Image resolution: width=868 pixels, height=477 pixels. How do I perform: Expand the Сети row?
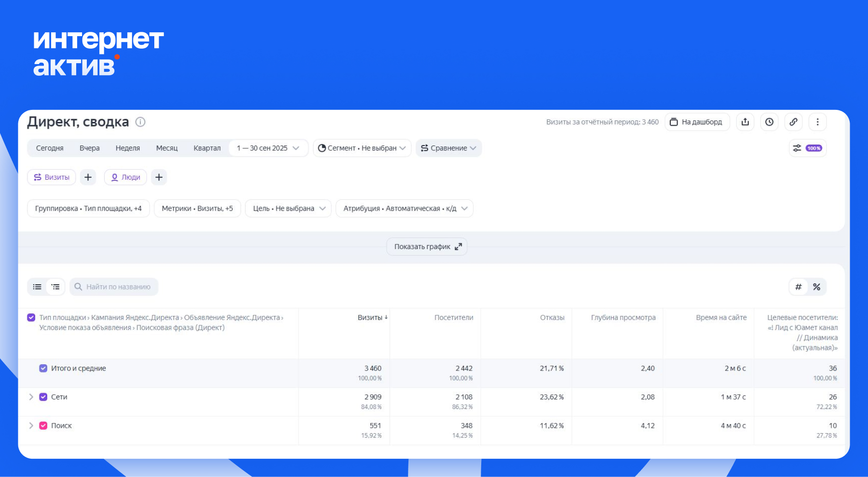(31, 397)
